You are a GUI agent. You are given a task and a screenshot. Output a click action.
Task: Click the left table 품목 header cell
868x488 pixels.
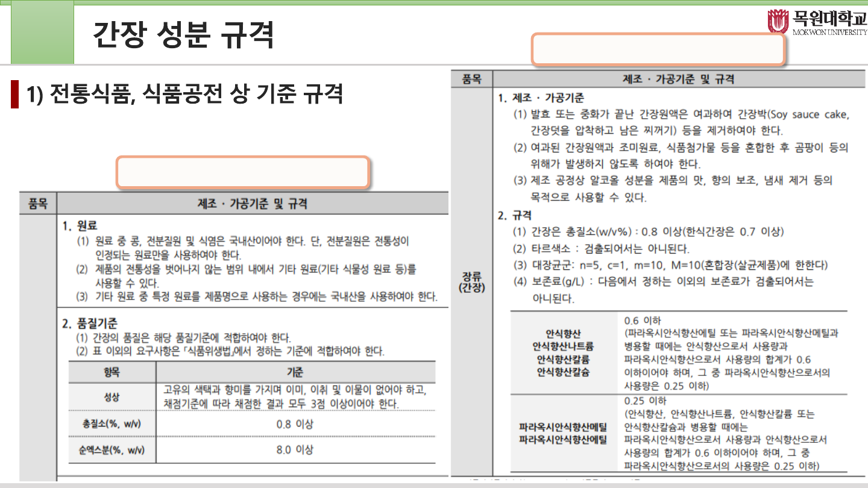coord(38,204)
